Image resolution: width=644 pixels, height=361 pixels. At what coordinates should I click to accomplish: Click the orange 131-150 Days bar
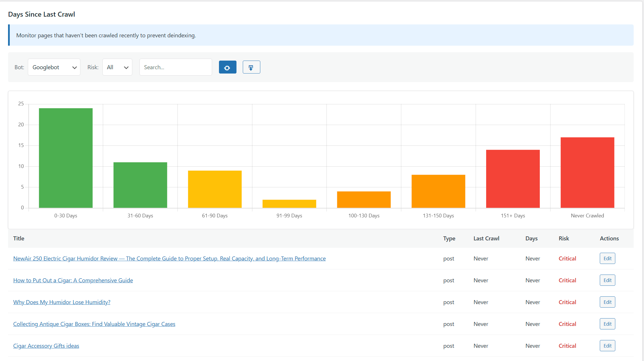pos(438,191)
